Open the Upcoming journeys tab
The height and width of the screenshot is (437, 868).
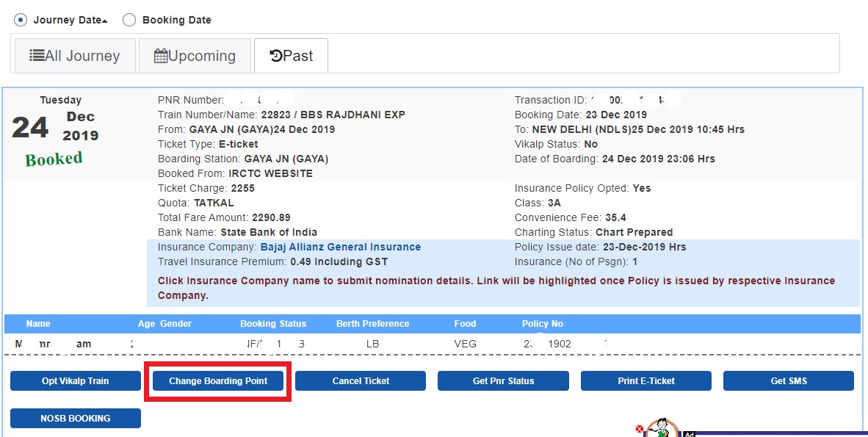coord(195,55)
